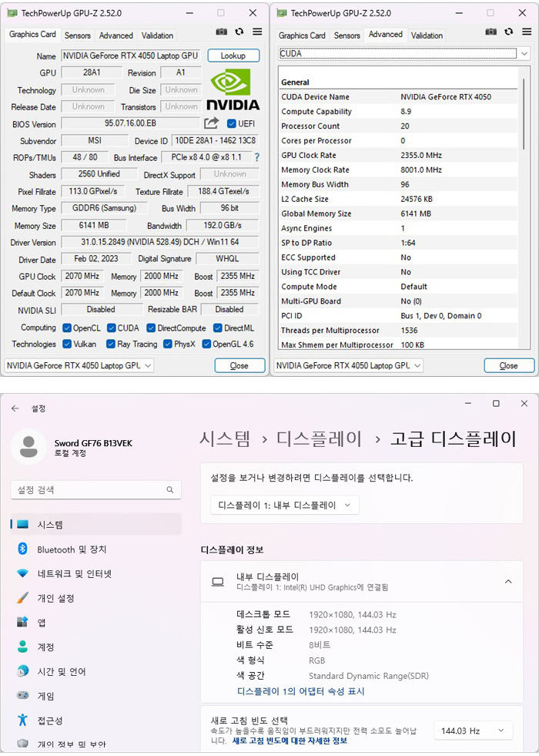Screen dimensions: 539x756
Task: Click the laptop icon beside 내부 디스플레이
Action: pyautogui.click(x=218, y=582)
